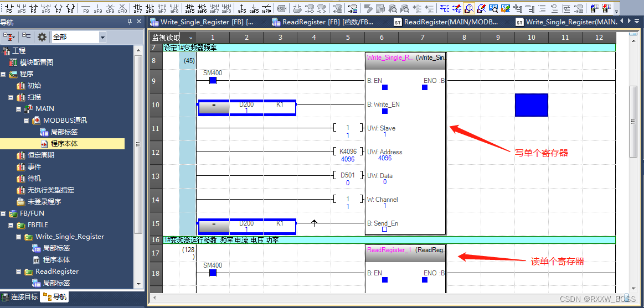Click the F5 open contact ladder icon
The width and height of the screenshot is (644, 308).
[x=8, y=8]
